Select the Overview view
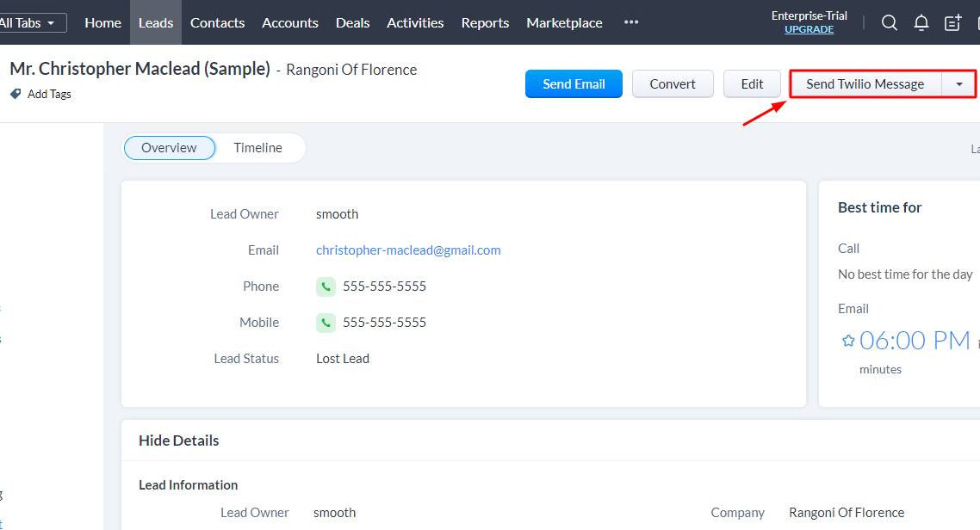Viewport: 980px width, 530px height. [x=170, y=148]
